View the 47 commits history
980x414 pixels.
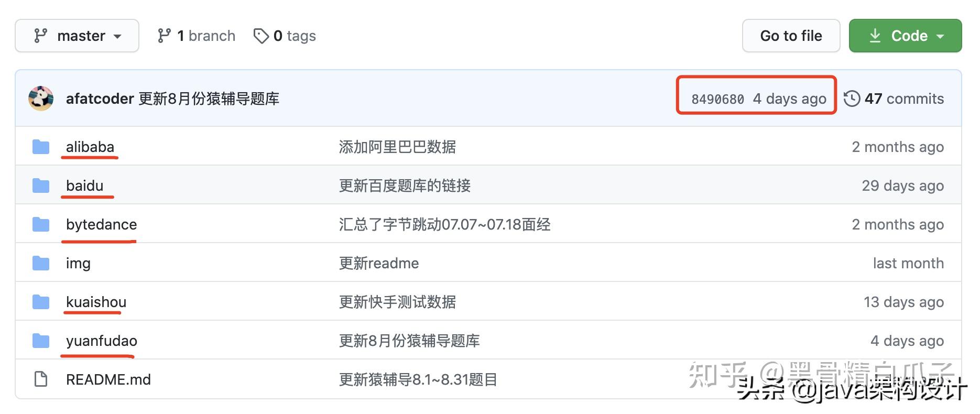click(x=904, y=99)
